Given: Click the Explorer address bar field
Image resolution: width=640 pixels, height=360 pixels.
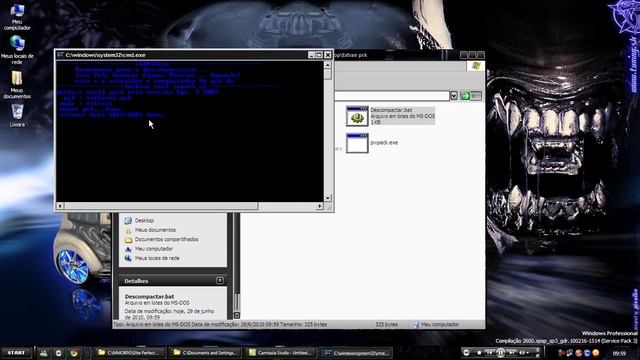Looking at the screenshot, I should click(x=392, y=96).
